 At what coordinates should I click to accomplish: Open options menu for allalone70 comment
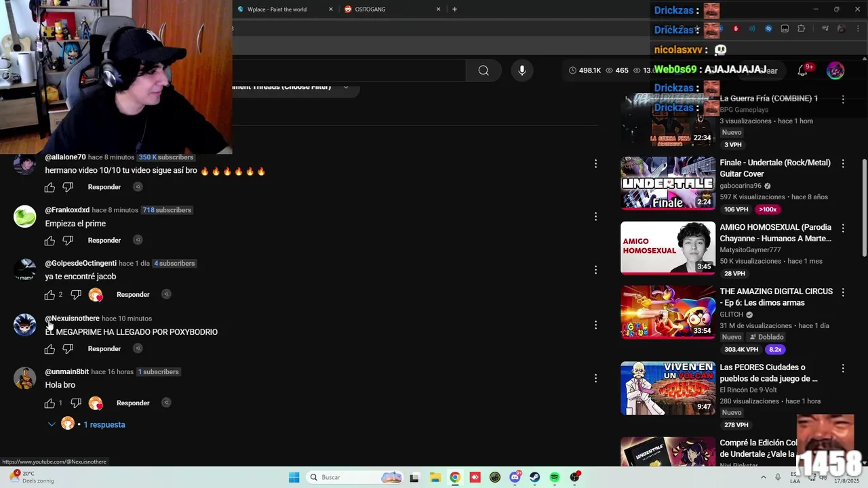point(595,163)
